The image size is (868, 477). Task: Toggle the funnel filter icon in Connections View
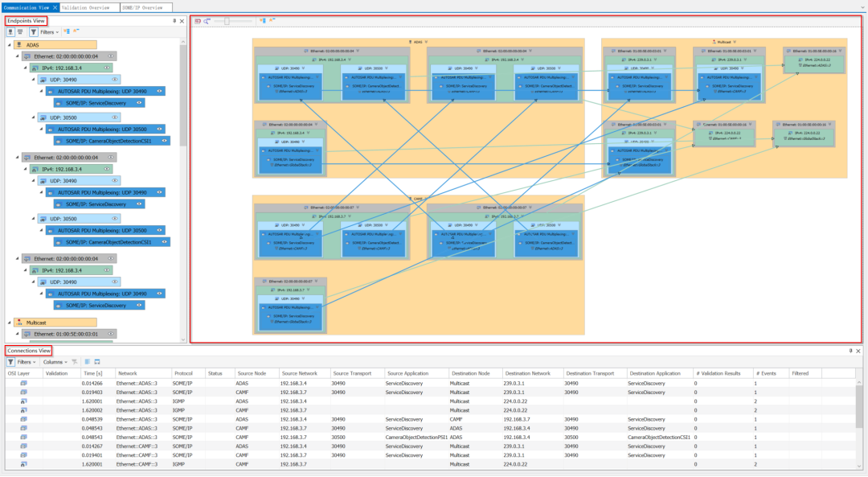[x=10, y=362]
